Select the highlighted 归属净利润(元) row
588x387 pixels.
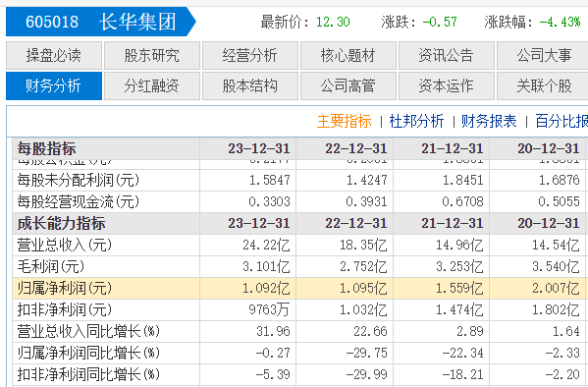[298, 288]
